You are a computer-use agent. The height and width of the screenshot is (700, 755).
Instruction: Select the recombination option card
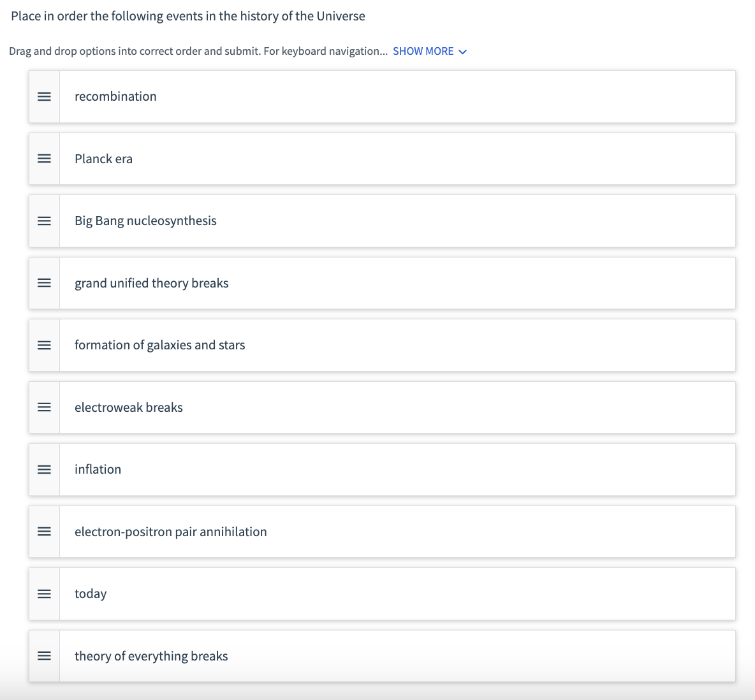[397, 97]
